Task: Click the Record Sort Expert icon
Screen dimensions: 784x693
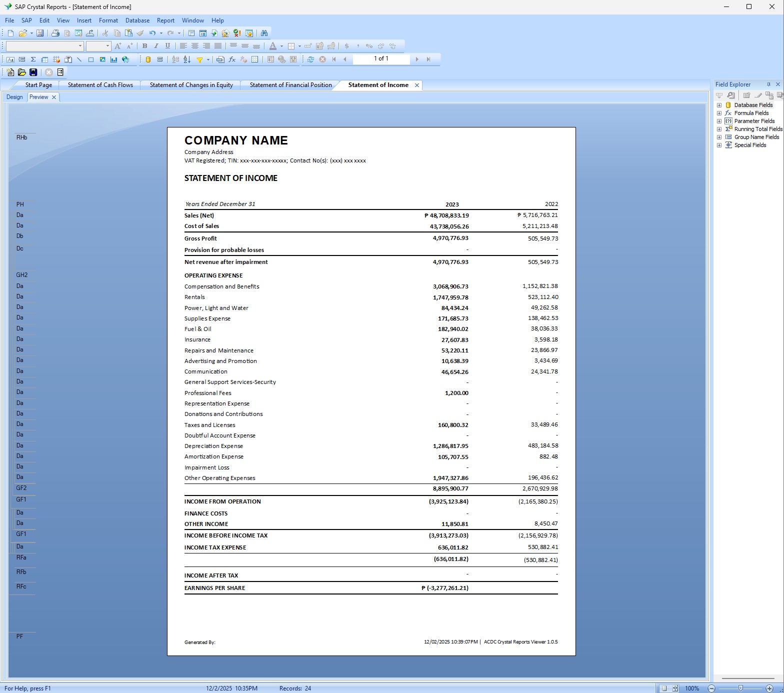Action: (x=187, y=59)
